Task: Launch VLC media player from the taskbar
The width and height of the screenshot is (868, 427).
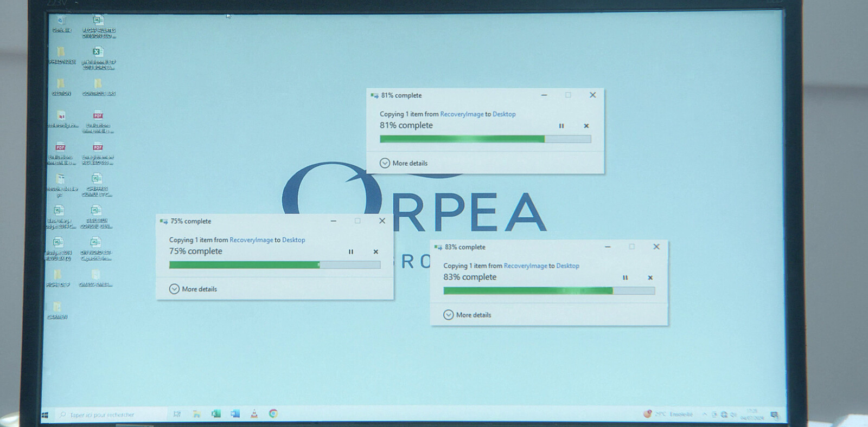Action: 254,414
